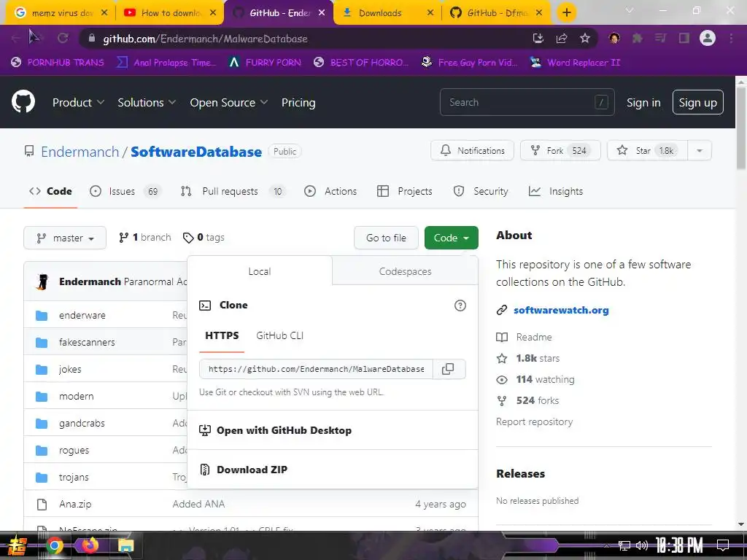
Task: Click the GitHub octocat logo
Action: point(23,101)
